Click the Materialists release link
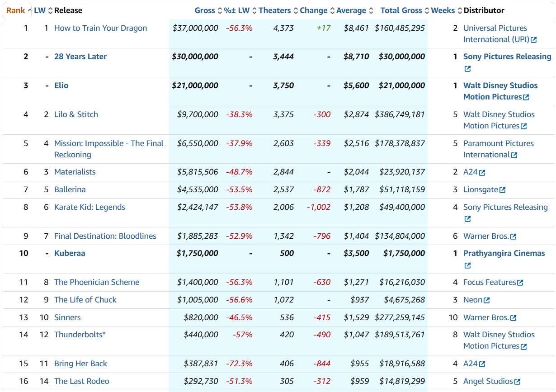Viewport: 556px width, 392px height. click(x=75, y=172)
